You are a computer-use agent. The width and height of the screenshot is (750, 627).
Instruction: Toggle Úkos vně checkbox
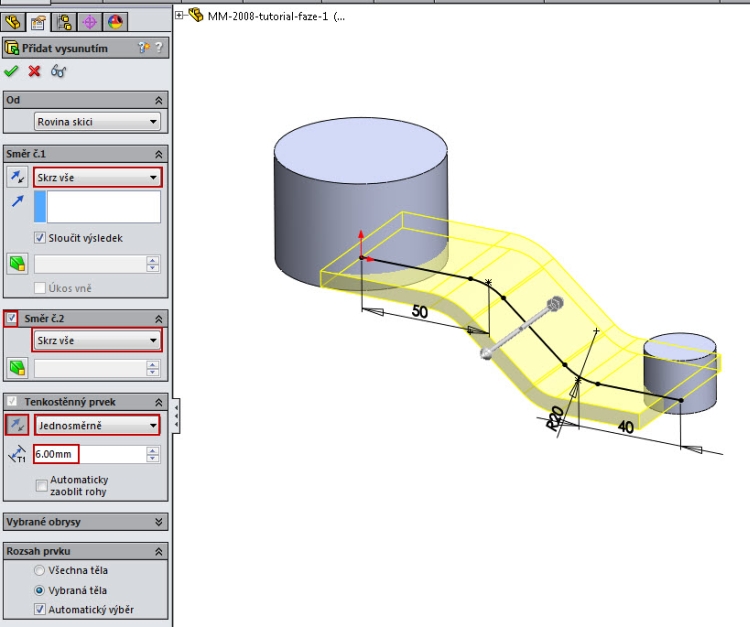40,288
